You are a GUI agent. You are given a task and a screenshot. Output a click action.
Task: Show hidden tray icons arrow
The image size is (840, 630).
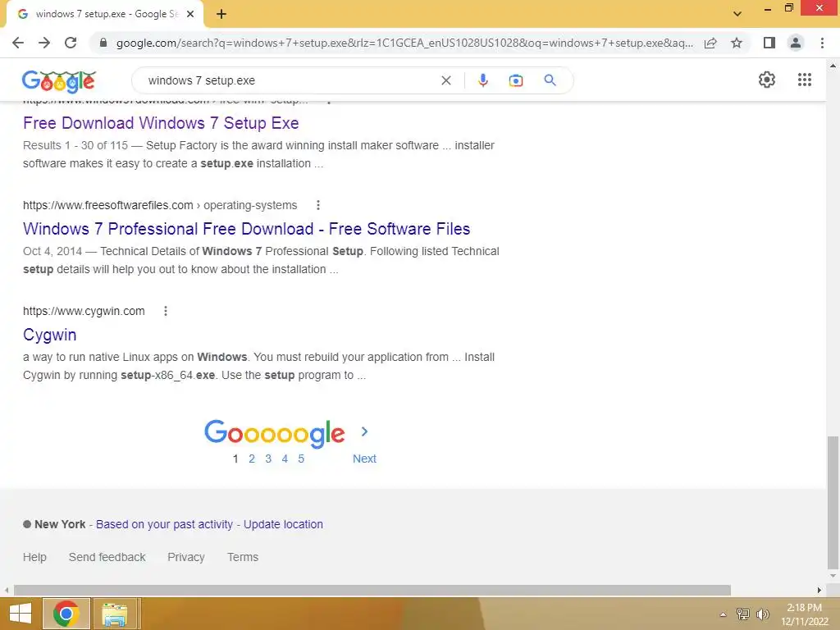(723, 614)
